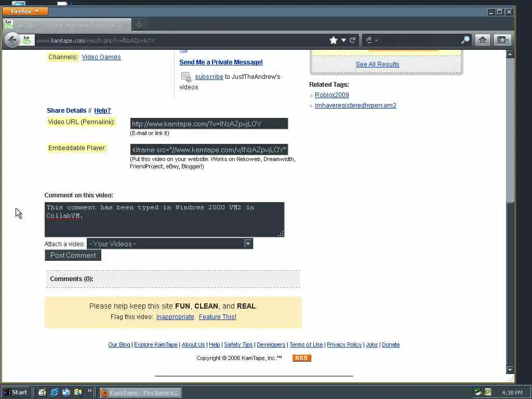Open the URL history dropdown arrow
Screen dimensions: 532x399
pos(344,41)
